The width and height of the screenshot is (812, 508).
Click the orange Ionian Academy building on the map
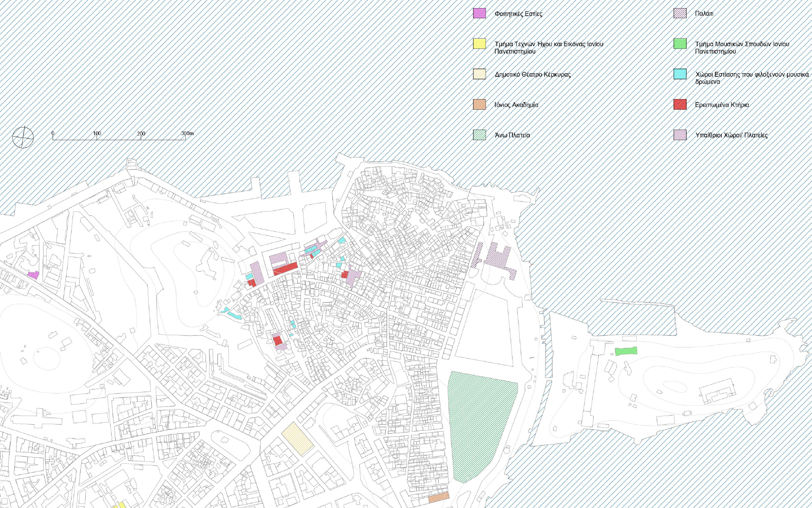pyautogui.click(x=439, y=497)
